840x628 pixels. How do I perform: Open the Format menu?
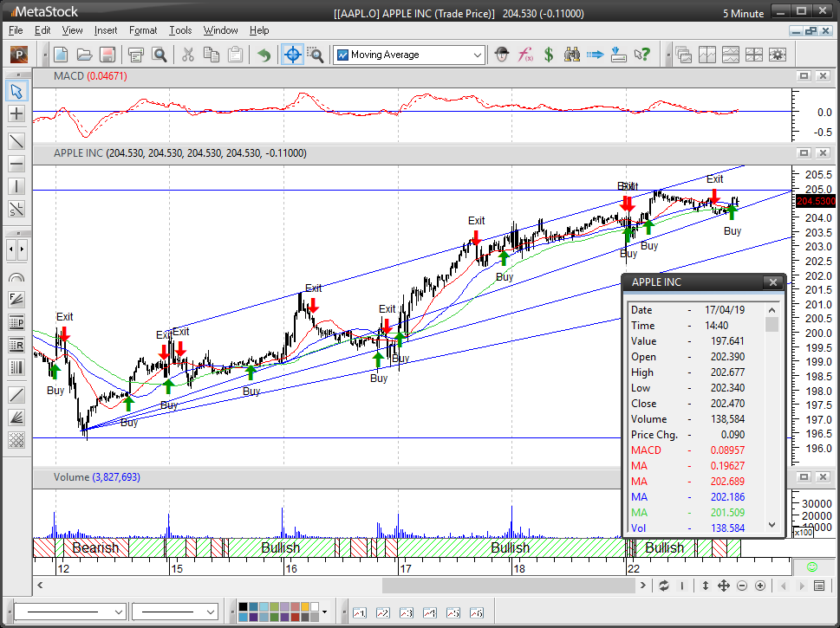tap(143, 30)
